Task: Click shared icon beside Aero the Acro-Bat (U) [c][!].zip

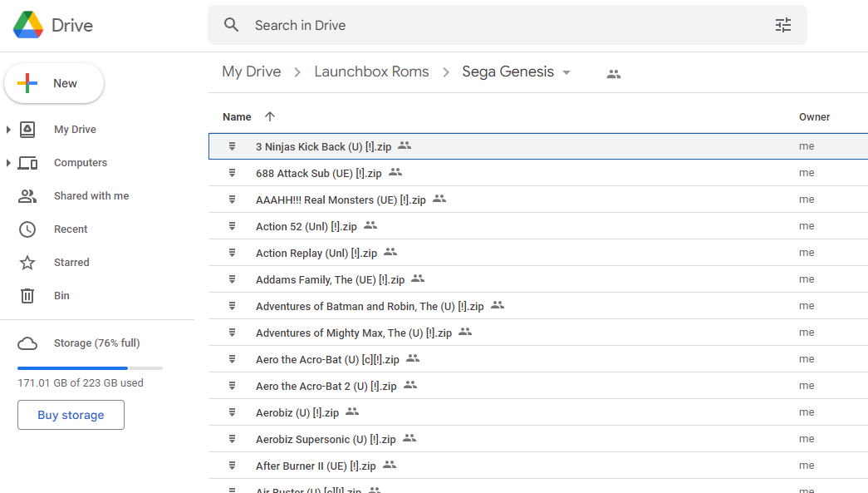Action: [413, 358]
